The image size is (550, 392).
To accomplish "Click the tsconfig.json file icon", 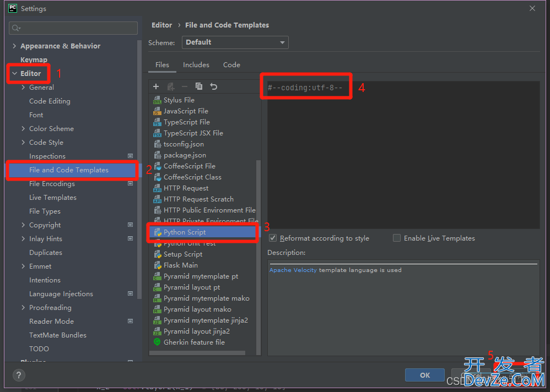I will click(x=157, y=144).
